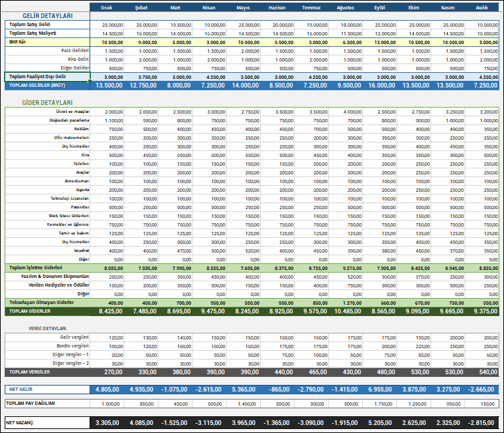Select the Ücret ve maaşlar label
Image resolution: width=504 pixels, height=433 pixels.
72,112
